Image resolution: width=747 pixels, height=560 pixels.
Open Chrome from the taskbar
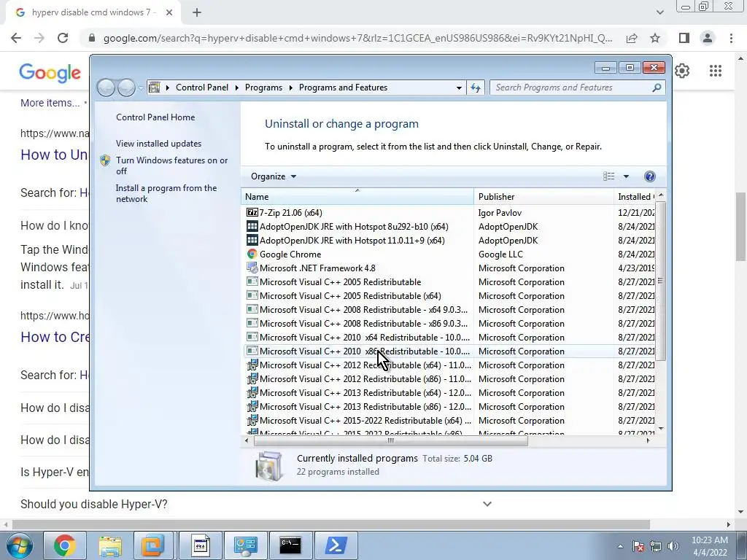click(x=64, y=545)
